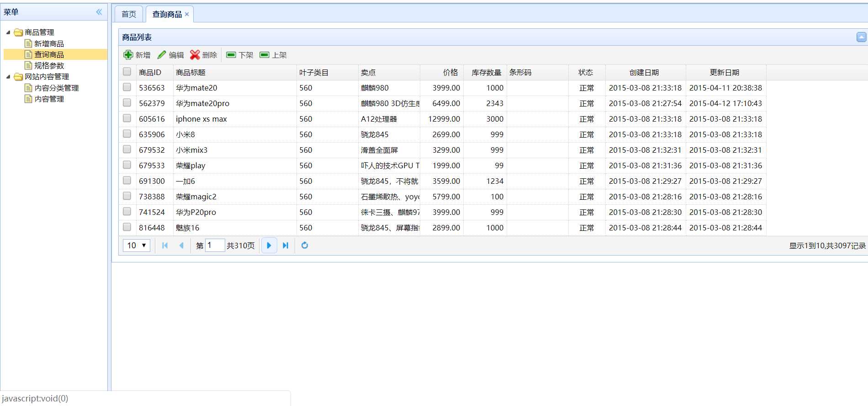The width and height of the screenshot is (868, 406).
Task: Check the box for 一加6 row
Action: point(127,180)
